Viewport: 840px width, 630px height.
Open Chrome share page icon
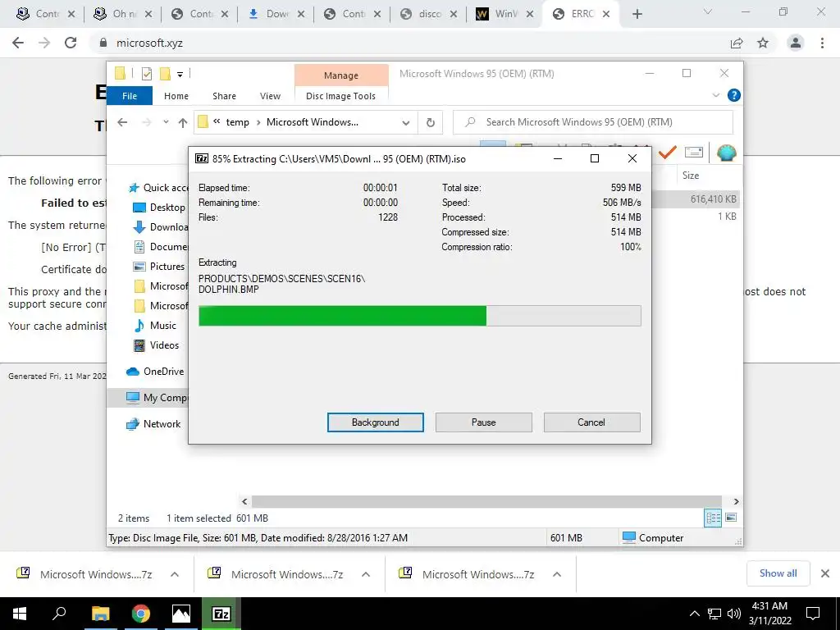[x=737, y=43]
